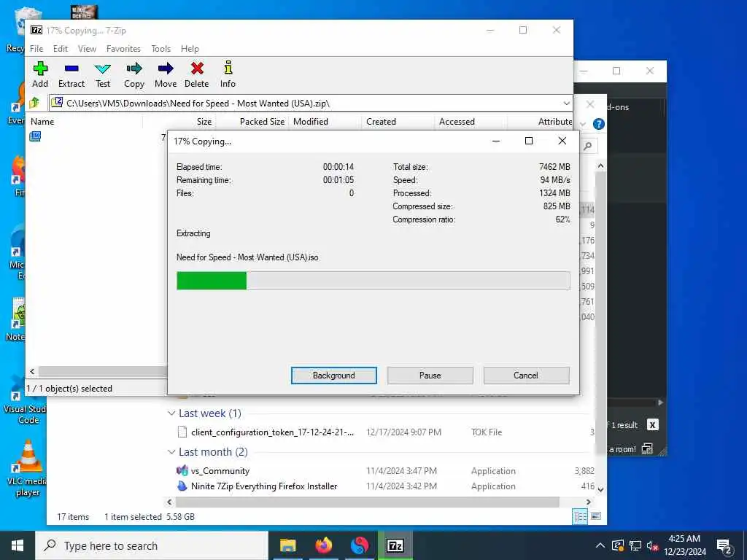This screenshot has height=560, width=747.
Task: Open File Explorer from the taskbar
Action: coord(287,545)
